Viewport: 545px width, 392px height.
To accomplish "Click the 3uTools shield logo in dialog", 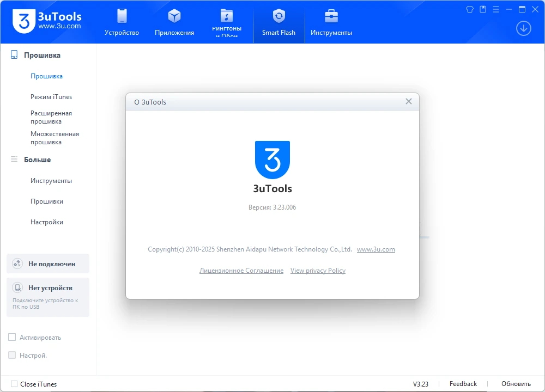I will point(272,160).
